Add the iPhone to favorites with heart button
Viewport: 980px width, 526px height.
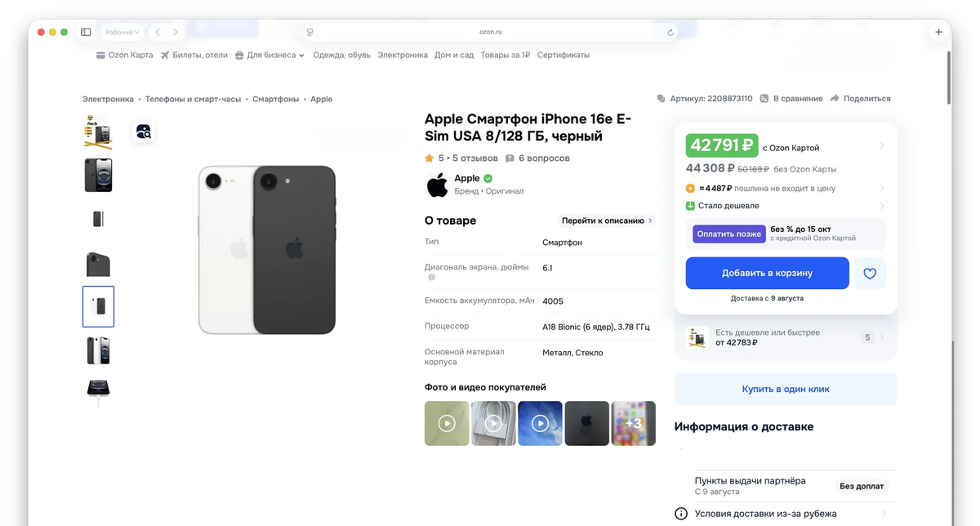click(x=870, y=273)
